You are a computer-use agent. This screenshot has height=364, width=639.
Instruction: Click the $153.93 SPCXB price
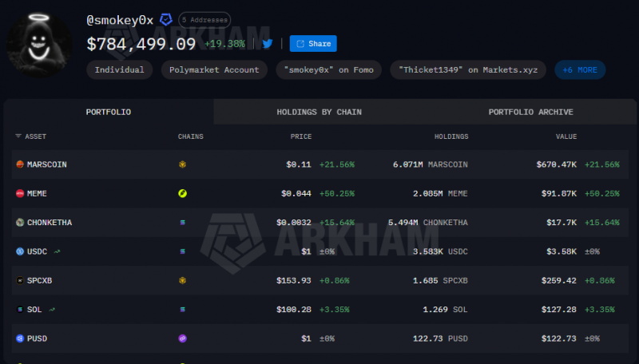(x=293, y=280)
